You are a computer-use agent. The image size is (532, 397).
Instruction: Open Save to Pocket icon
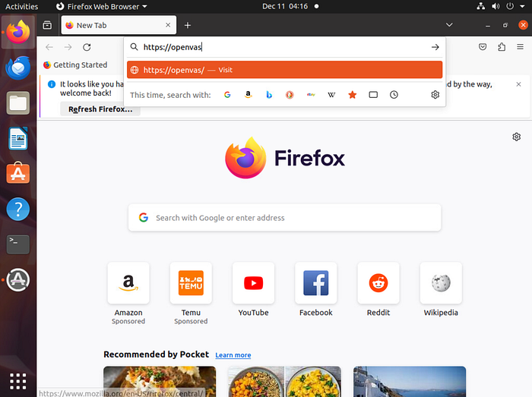[x=483, y=47]
